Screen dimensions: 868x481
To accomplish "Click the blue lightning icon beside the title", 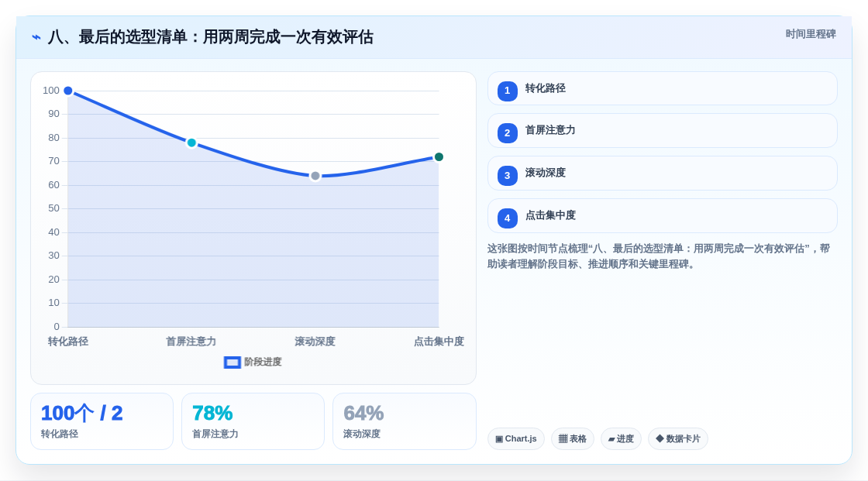I will [x=36, y=37].
